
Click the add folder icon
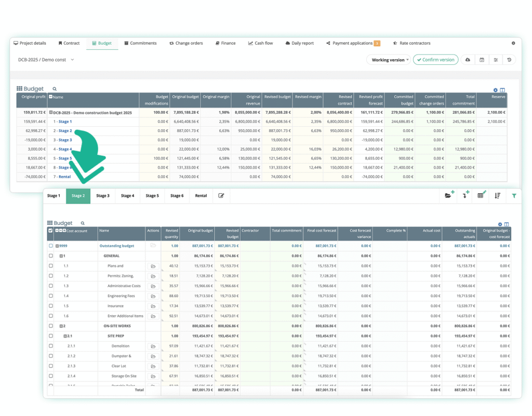click(x=449, y=195)
